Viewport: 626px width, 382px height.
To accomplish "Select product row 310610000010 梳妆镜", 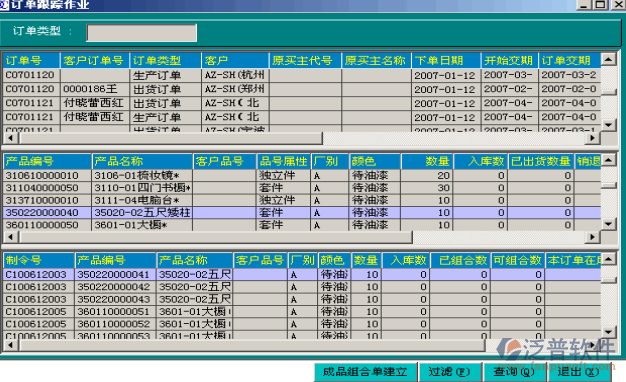I will (x=302, y=176).
